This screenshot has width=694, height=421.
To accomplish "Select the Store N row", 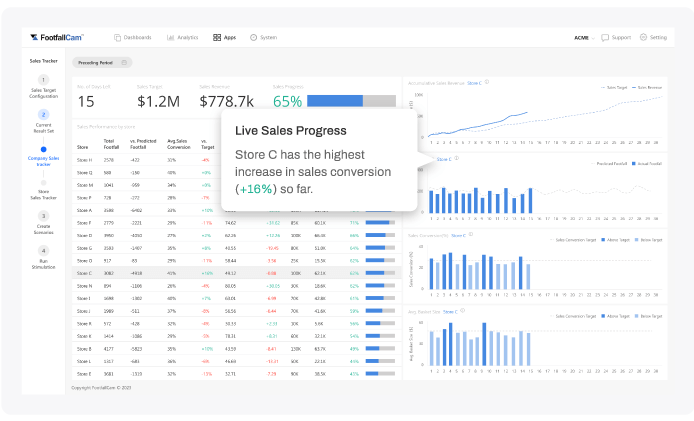I will (x=236, y=286).
